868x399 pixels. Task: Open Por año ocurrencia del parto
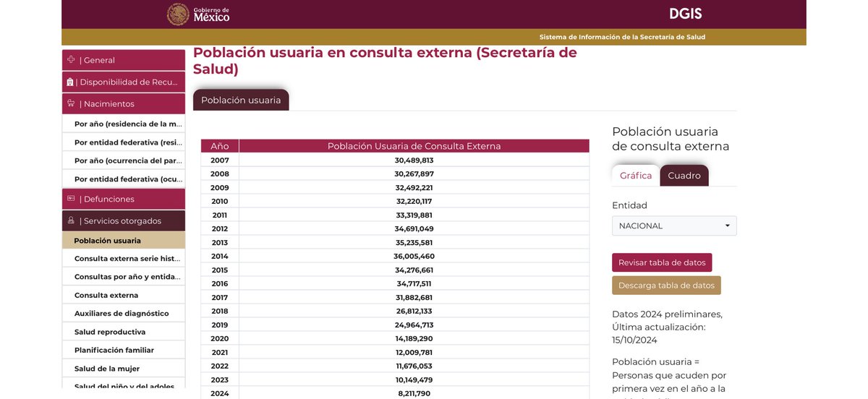124,160
